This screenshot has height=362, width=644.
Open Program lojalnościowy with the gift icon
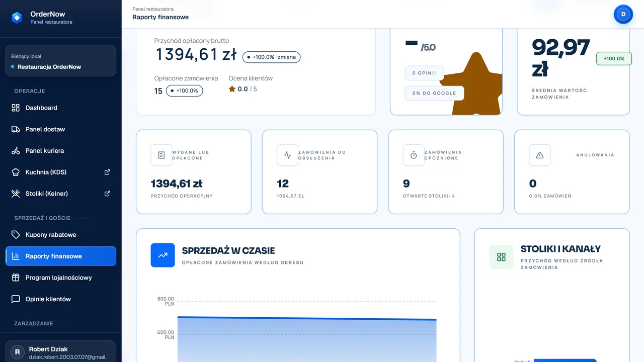point(61,278)
